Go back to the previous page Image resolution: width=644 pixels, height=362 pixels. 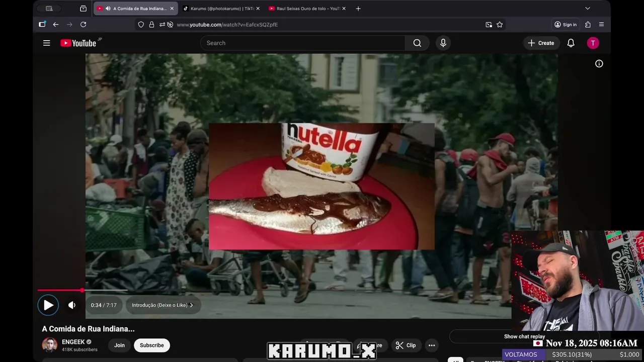[56, 25]
